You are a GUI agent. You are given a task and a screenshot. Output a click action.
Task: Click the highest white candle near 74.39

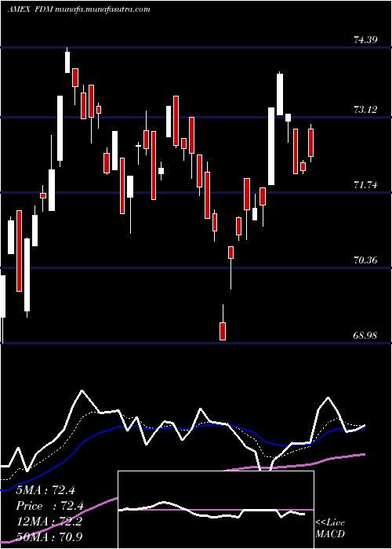point(67,62)
